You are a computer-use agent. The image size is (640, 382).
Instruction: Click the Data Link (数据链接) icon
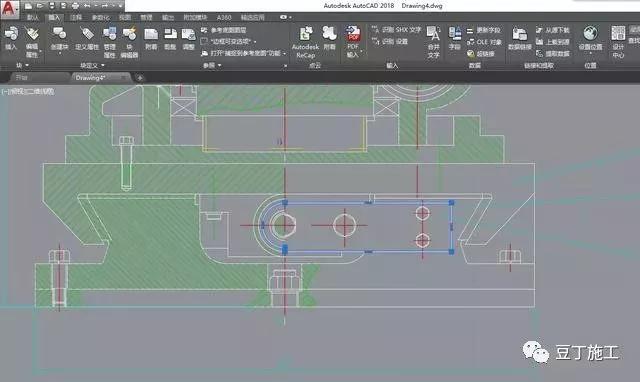pyautogui.click(x=520, y=38)
